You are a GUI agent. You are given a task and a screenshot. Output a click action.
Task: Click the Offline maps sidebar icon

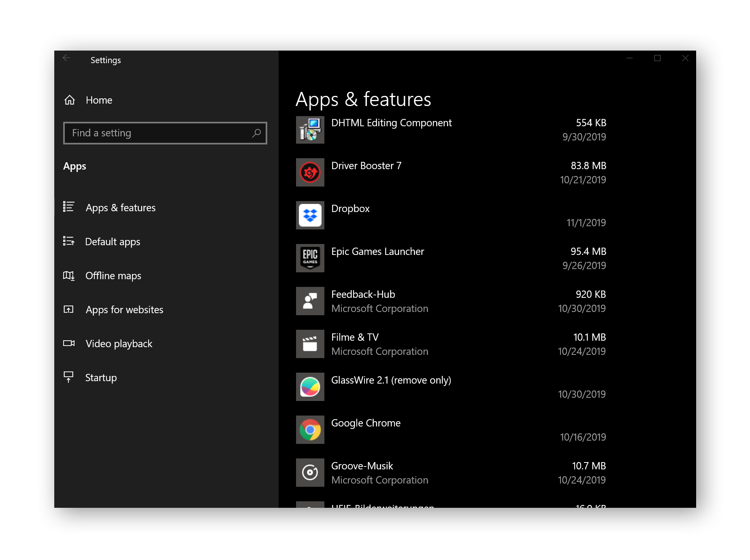pyautogui.click(x=69, y=276)
